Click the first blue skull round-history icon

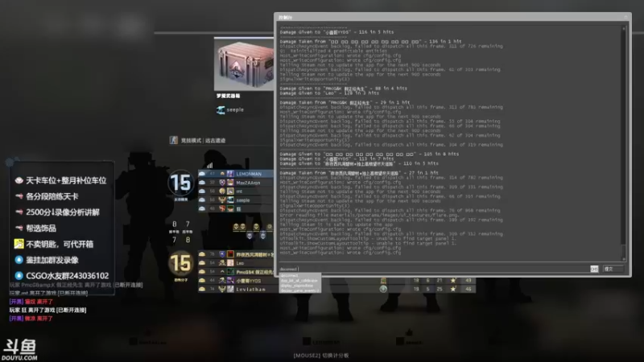[x=250, y=235]
